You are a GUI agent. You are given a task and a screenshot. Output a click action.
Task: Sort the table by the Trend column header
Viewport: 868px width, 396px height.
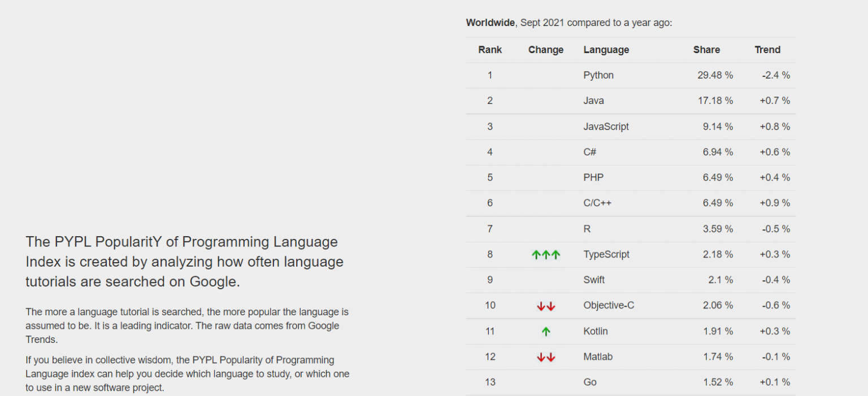[x=767, y=50]
